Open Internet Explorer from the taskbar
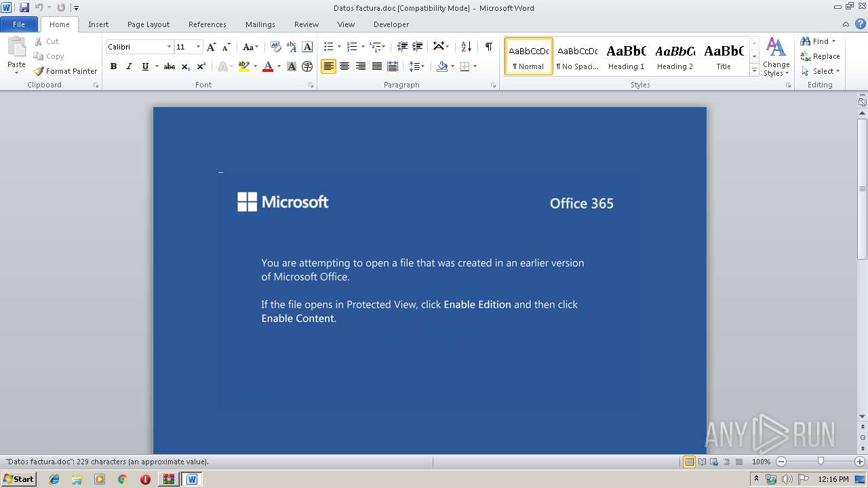 tap(54, 479)
